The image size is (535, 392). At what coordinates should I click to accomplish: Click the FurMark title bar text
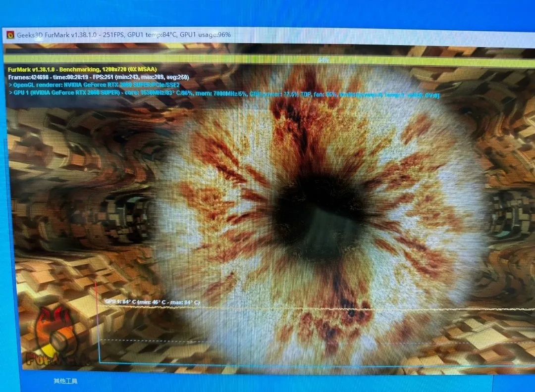pyautogui.click(x=124, y=35)
